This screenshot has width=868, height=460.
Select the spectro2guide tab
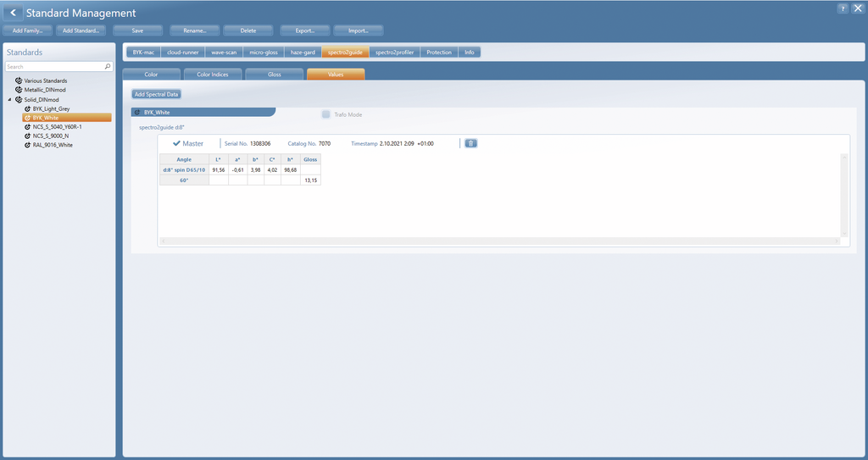[345, 52]
